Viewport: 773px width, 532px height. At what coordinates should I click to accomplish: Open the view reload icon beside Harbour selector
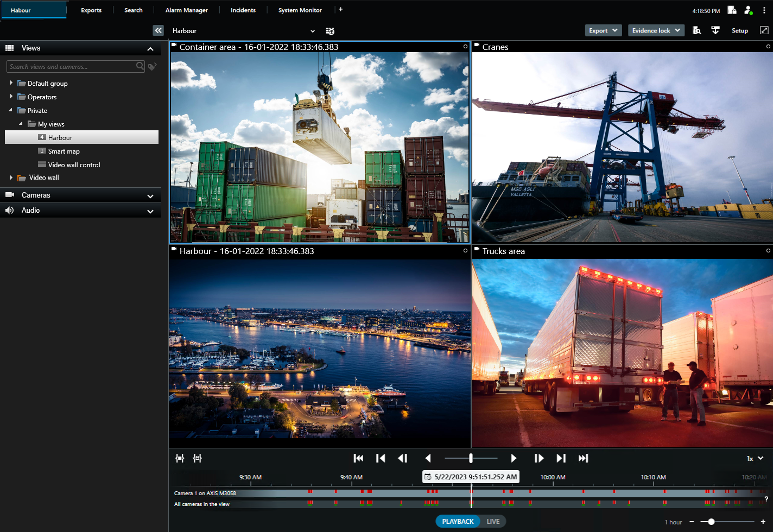[x=330, y=31]
